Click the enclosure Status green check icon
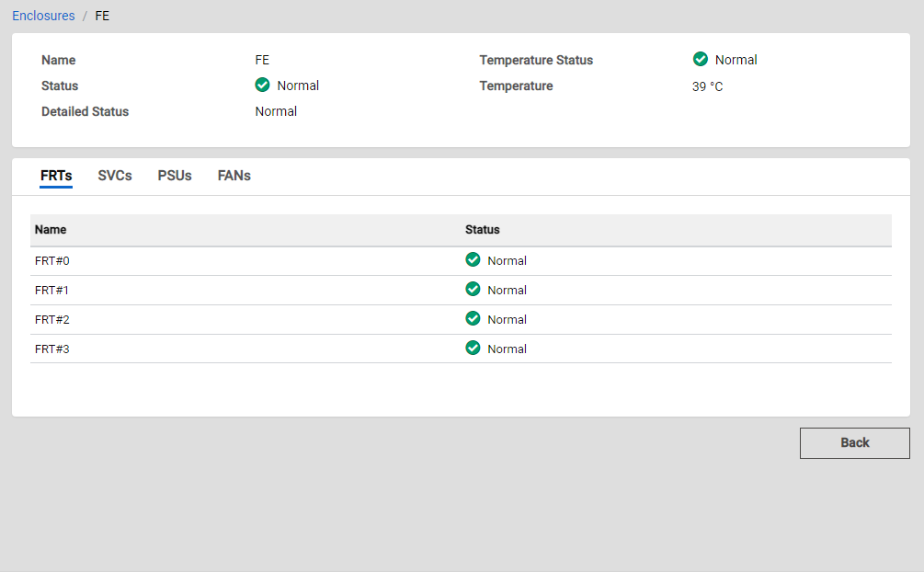 click(x=262, y=86)
